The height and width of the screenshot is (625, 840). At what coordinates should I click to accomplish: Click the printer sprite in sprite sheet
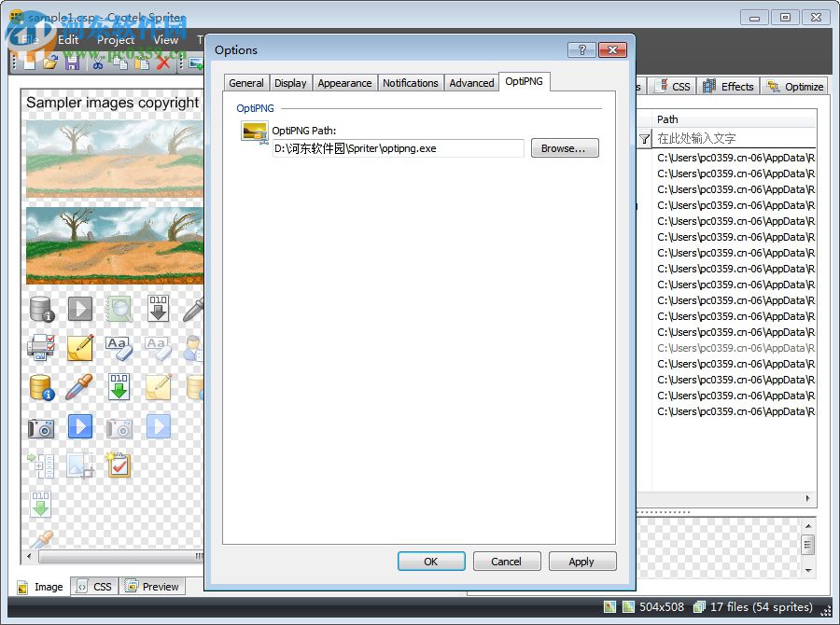[41, 348]
